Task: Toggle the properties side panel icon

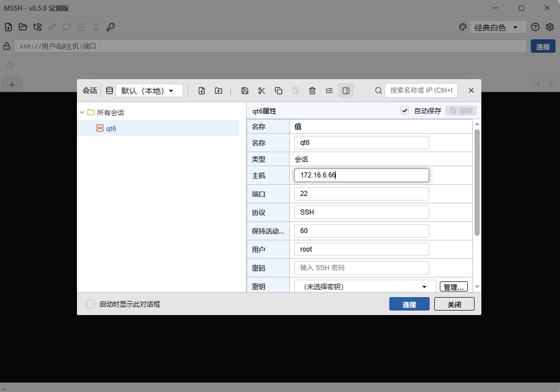Action: (346, 90)
